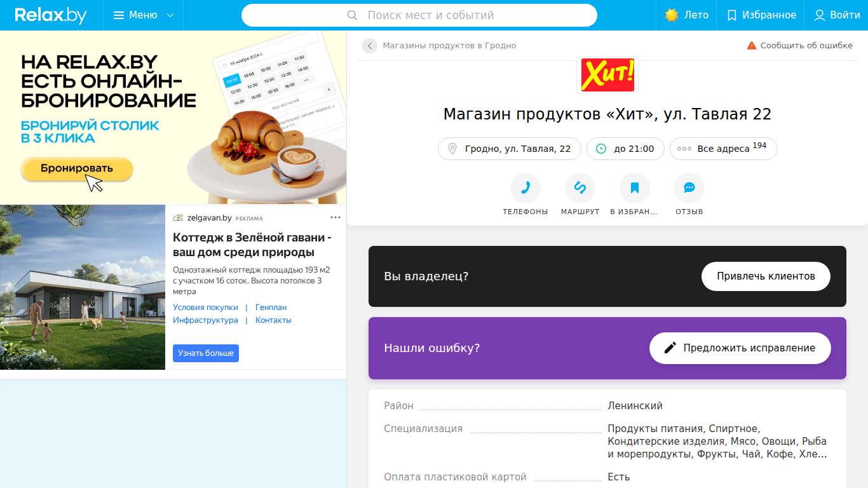Click the Специализация products list text

coord(717,442)
